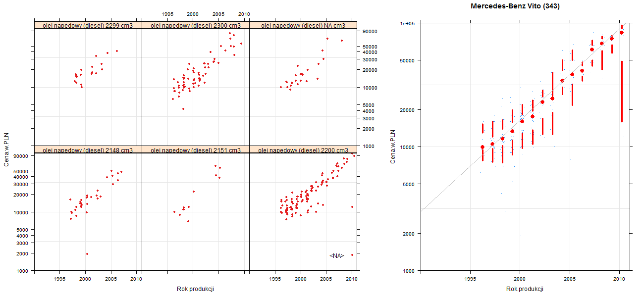This screenshot has width=644, height=297.
Task: Select the "diesel 2148 cm3" panel header
Action: pyautogui.click(x=88, y=150)
